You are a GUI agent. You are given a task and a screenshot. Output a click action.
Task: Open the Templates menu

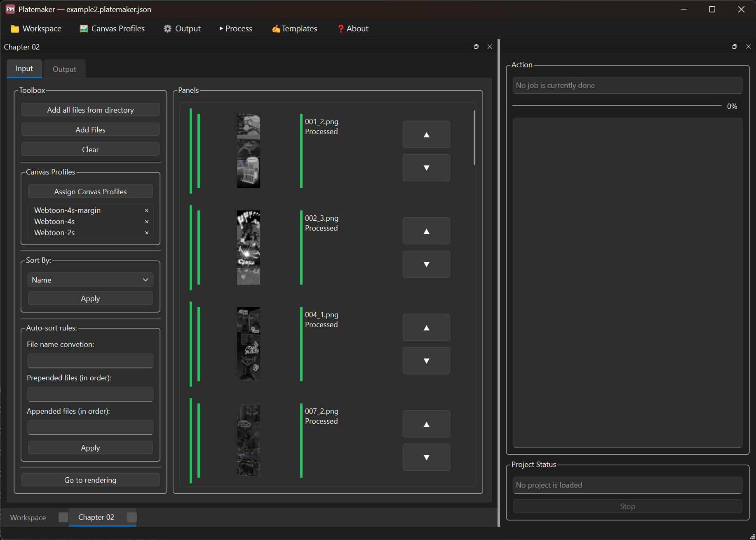coord(294,28)
